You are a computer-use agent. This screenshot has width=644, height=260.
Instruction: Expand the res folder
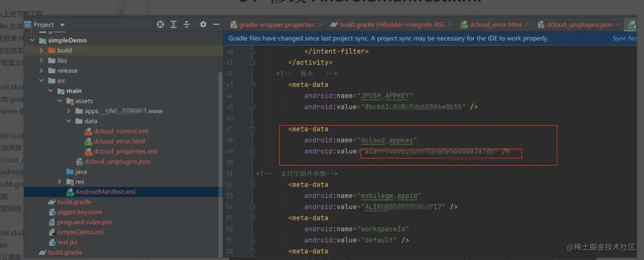[60, 182]
